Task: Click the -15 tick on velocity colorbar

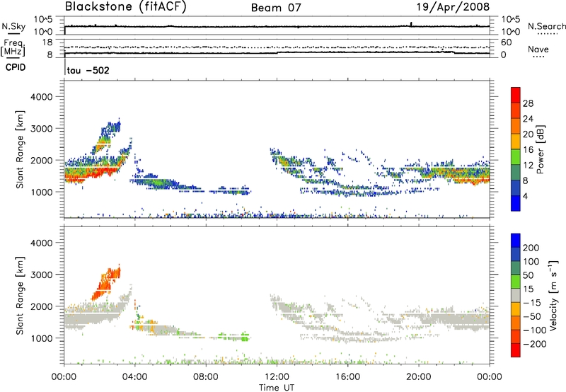Action: (x=532, y=302)
